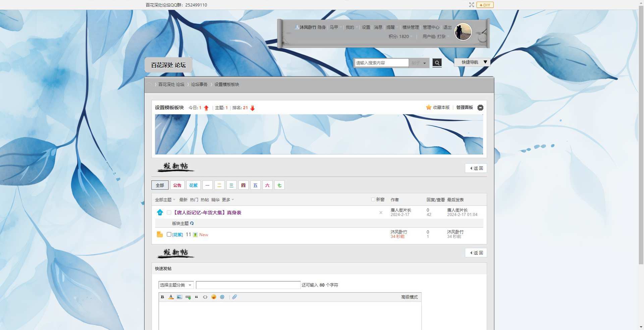
Task: Open the 选择主题分类 dropdown
Action: coord(176,285)
